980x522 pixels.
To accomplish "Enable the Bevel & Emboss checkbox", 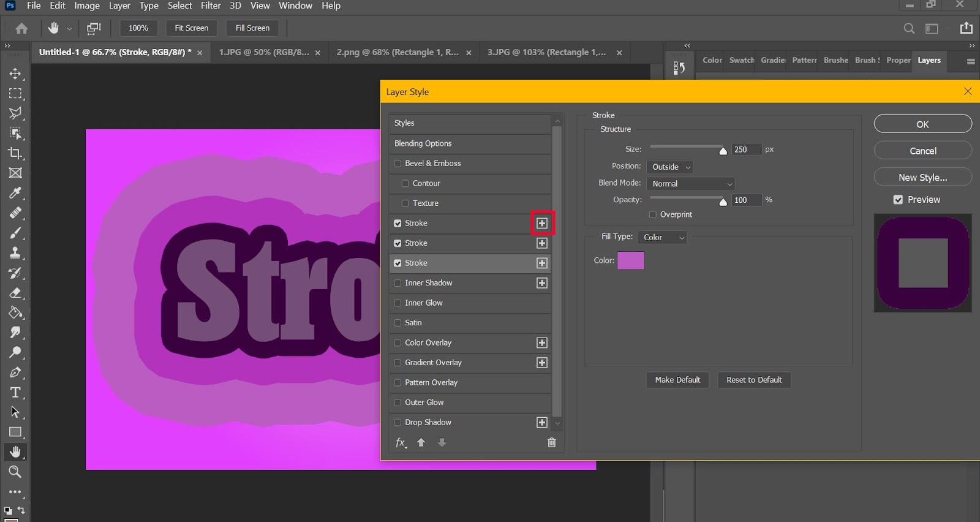I will (x=398, y=164).
